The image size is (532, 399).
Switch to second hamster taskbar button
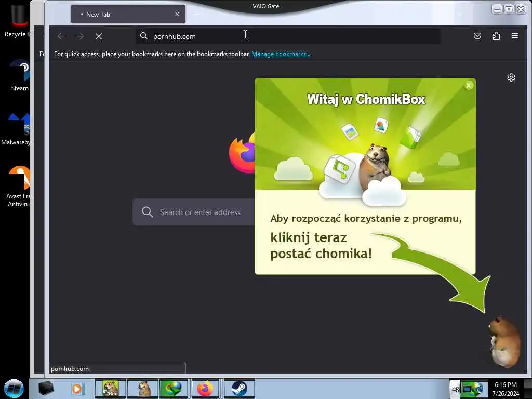click(143, 389)
